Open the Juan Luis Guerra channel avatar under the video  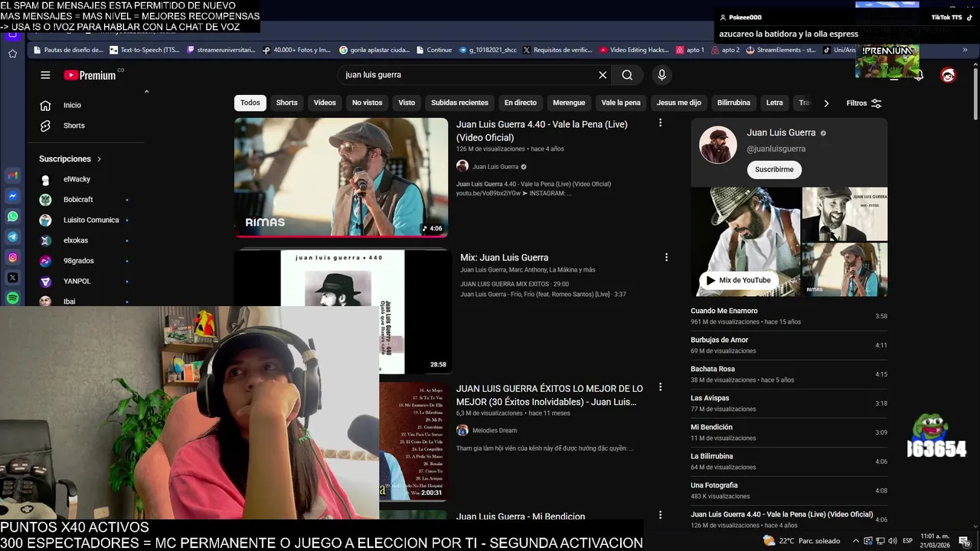pos(462,166)
